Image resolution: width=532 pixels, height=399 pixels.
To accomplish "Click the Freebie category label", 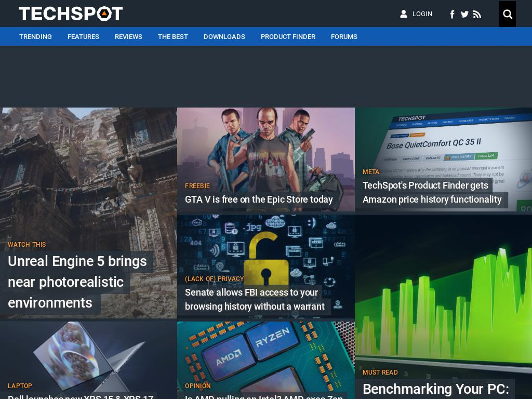I will pyautogui.click(x=197, y=186).
